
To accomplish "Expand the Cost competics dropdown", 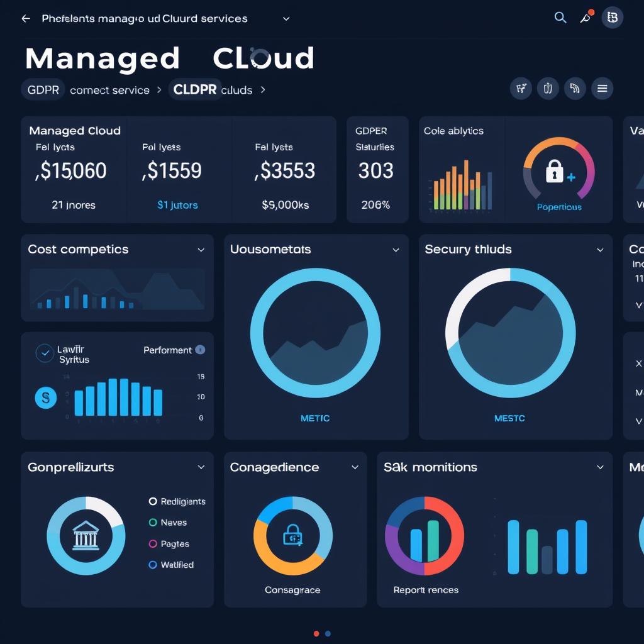I will (201, 250).
